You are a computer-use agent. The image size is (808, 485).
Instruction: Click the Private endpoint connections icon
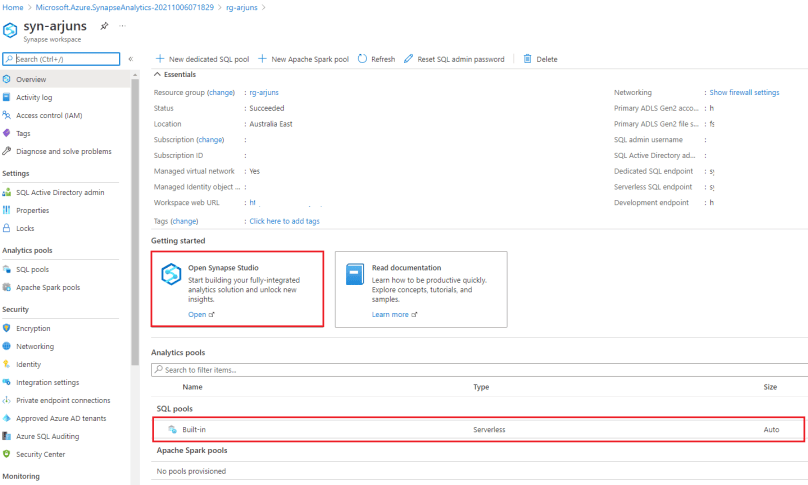point(6,400)
